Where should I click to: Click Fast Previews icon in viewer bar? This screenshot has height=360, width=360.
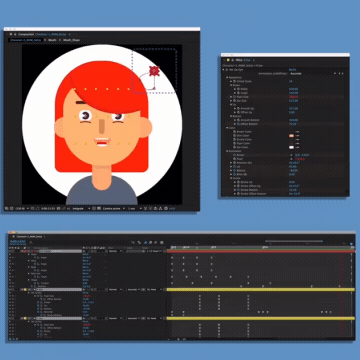click(x=150, y=208)
